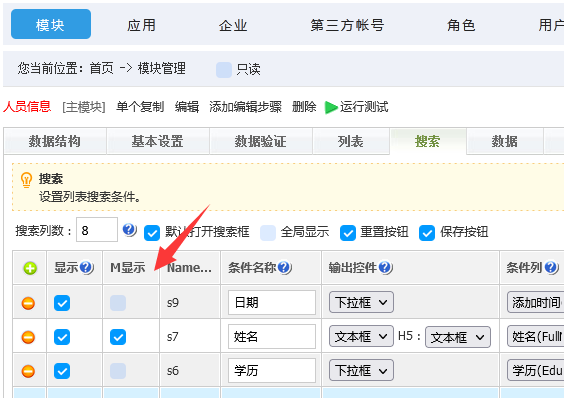The height and width of the screenshot is (398, 564).
Task: Click the 删除 link
Action: [304, 107]
